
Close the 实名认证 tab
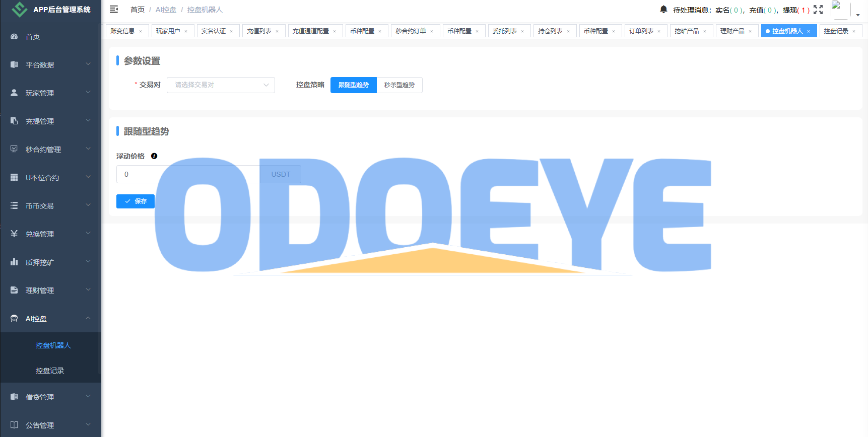pos(231,31)
